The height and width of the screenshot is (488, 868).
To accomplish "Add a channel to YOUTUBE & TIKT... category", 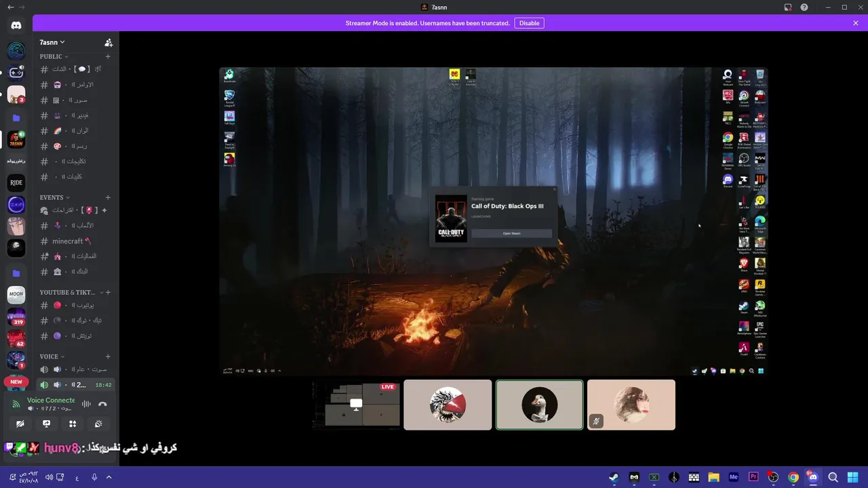I will point(108,292).
